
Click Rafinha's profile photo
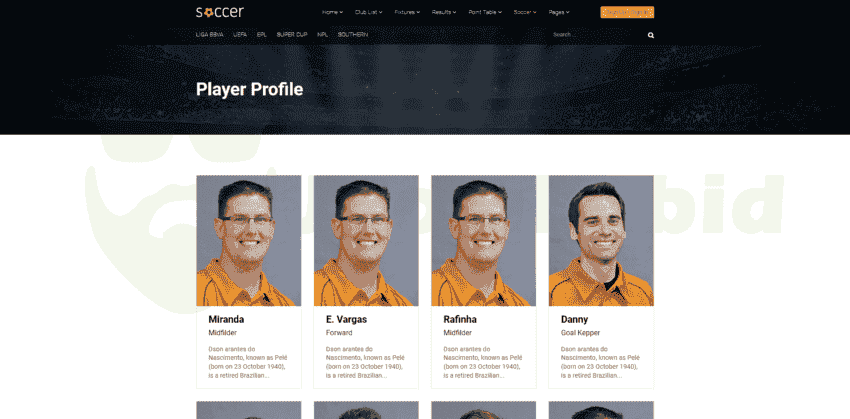(x=484, y=241)
